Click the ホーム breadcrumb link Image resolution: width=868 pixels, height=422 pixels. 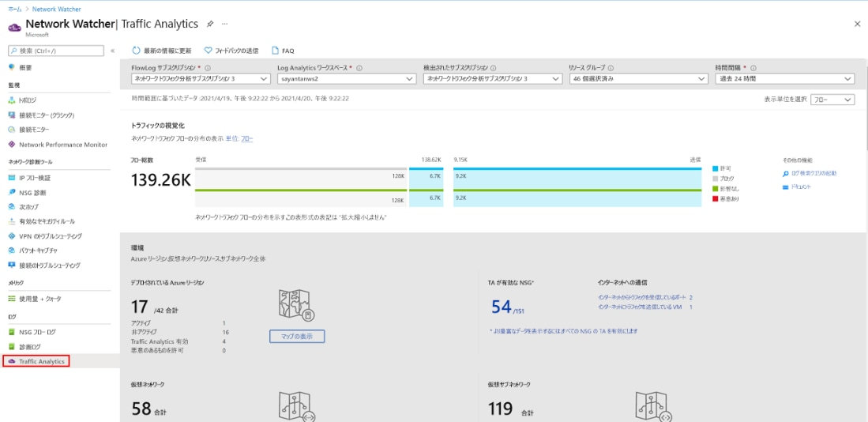click(14, 9)
